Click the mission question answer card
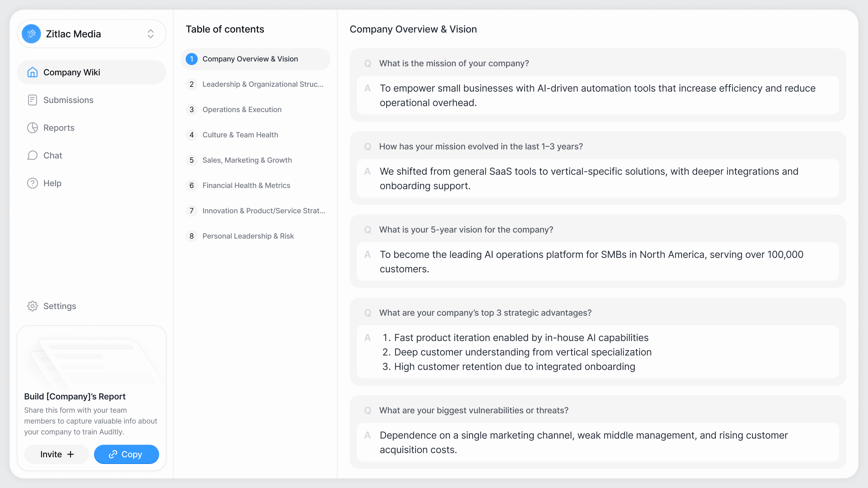 (597, 95)
